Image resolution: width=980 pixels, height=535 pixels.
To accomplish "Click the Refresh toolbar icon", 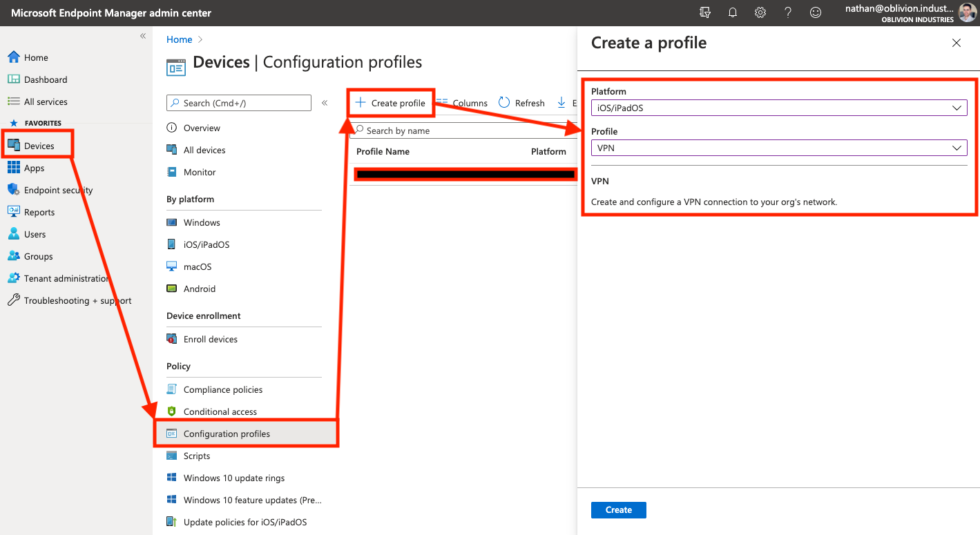I will [505, 103].
